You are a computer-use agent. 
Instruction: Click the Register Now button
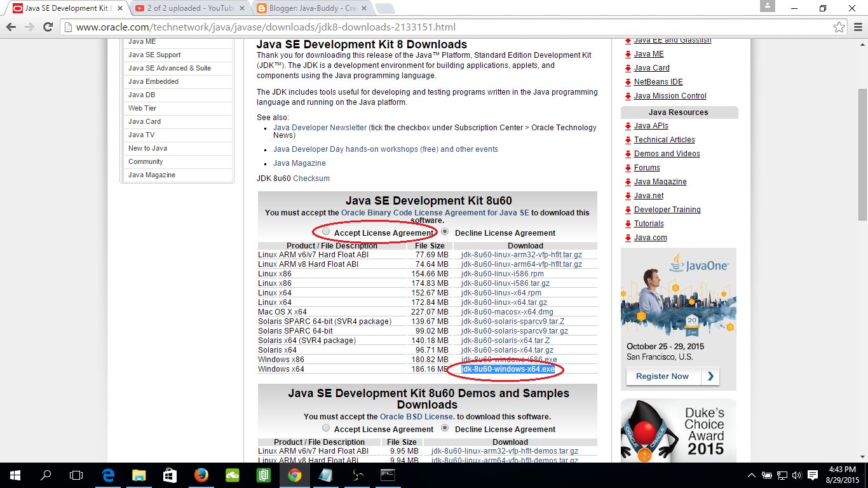(672, 376)
